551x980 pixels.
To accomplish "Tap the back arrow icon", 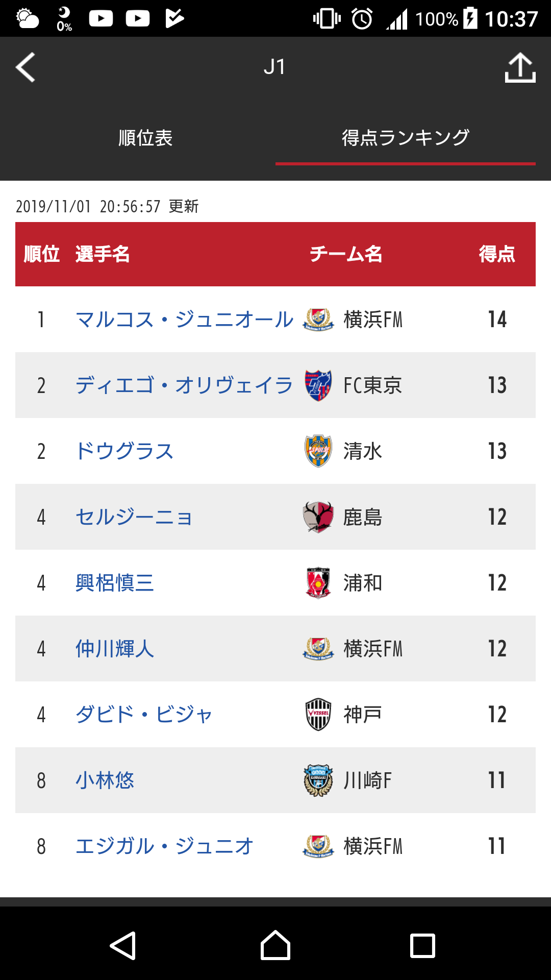I will click(x=26, y=67).
